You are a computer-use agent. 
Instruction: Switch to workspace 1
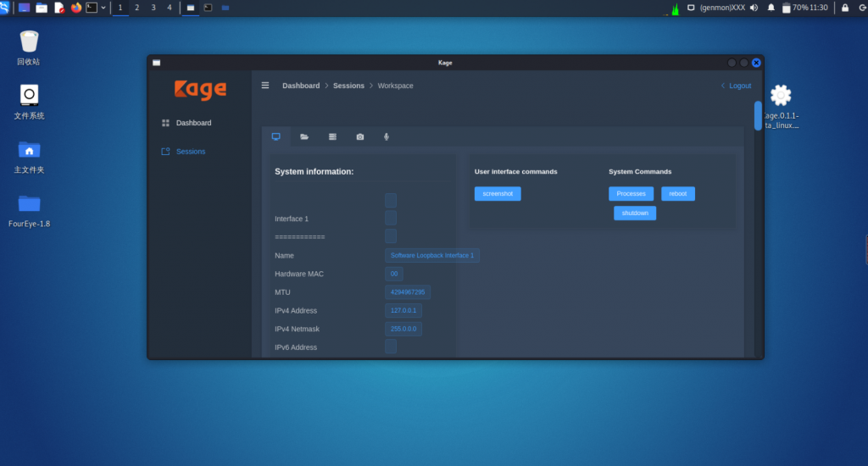click(x=120, y=8)
